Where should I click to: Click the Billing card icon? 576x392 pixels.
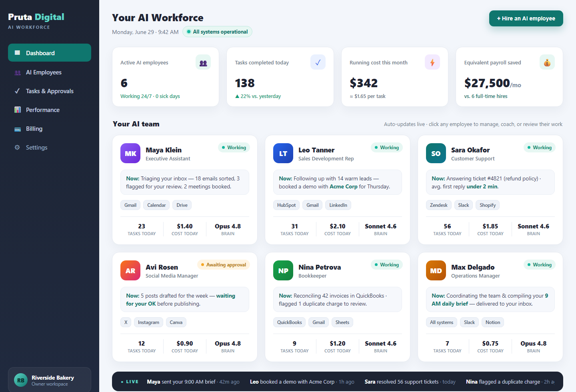pos(17,129)
